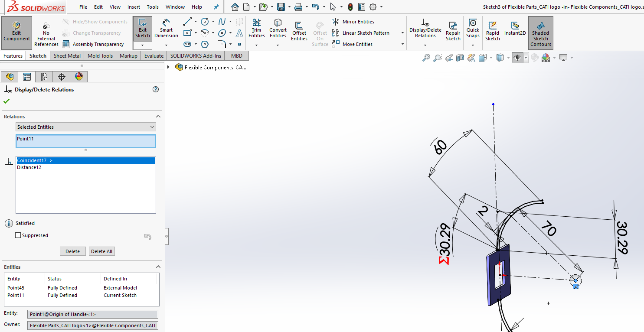Select the Straight Slot tool
Viewport: 644px width, 332px height.
187,44
